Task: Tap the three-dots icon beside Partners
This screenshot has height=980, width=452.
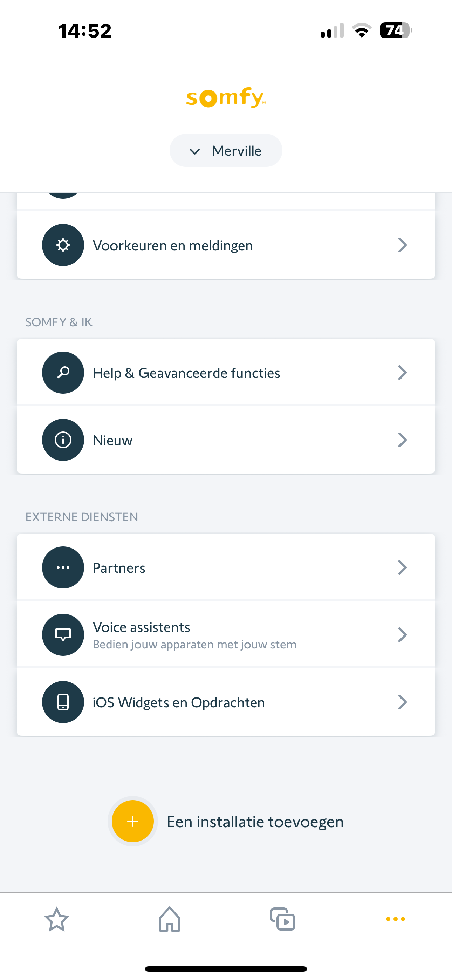Action: (x=63, y=567)
